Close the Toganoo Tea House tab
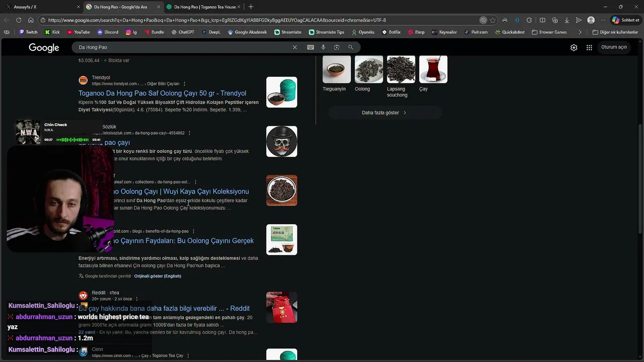This screenshot has width=644, height=362. click(239, 7)
